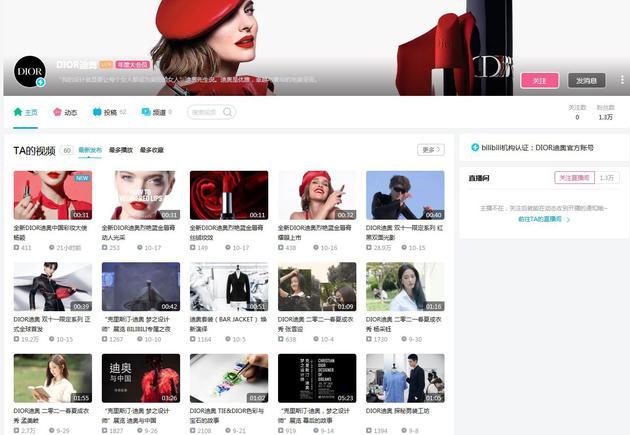Click the blue 频道 icon
This screenshot has height=435, width=630.
(146, 112)
